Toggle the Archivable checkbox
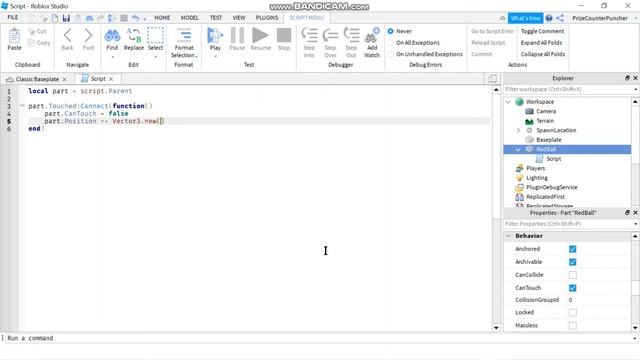 (x=573, y=262)
